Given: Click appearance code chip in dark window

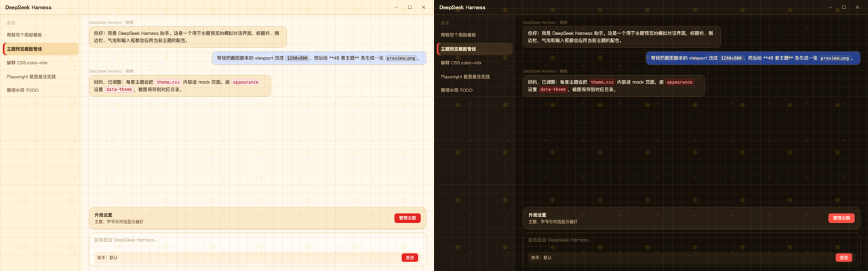Looking at the screenshot, I should (679, 82).
